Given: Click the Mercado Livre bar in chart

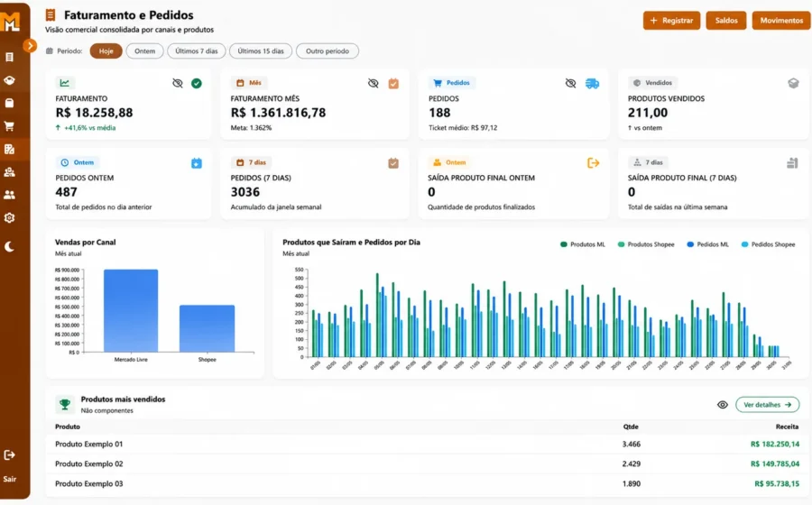Looking at the screenshot, I should click(131, 310).
